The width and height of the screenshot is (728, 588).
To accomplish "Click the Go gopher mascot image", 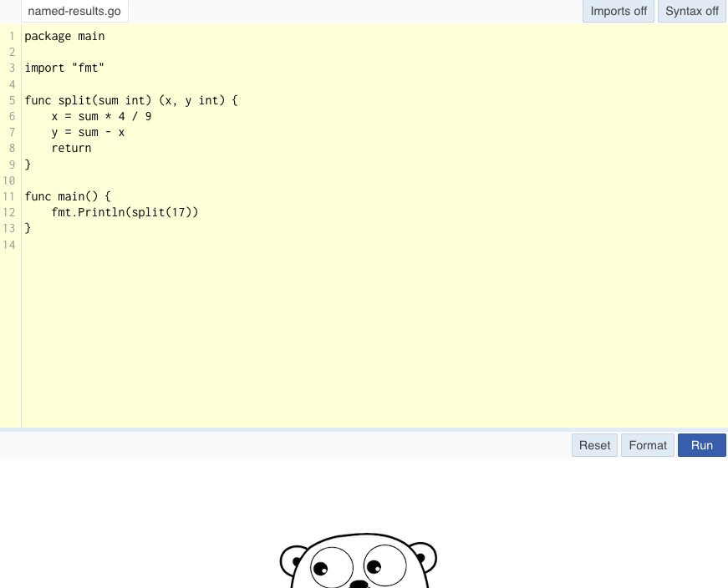I will (359, 560).
